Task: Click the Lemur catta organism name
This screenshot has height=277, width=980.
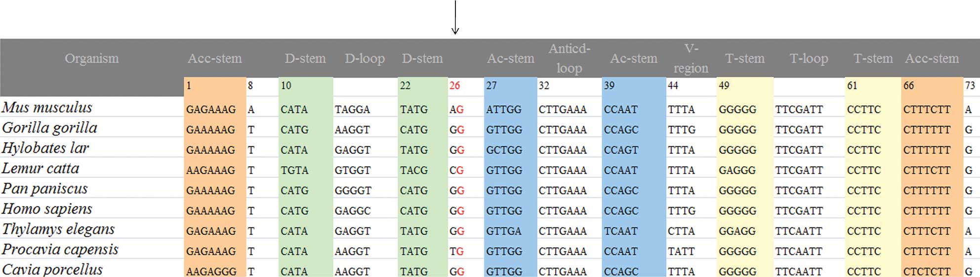Action: [x=41, y=169]
